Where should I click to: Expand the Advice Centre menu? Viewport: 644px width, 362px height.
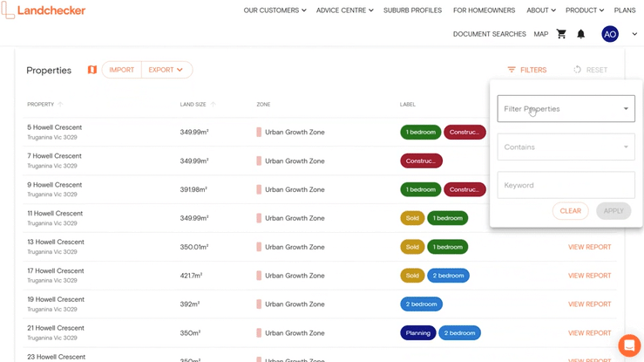(x=344, y=10)
